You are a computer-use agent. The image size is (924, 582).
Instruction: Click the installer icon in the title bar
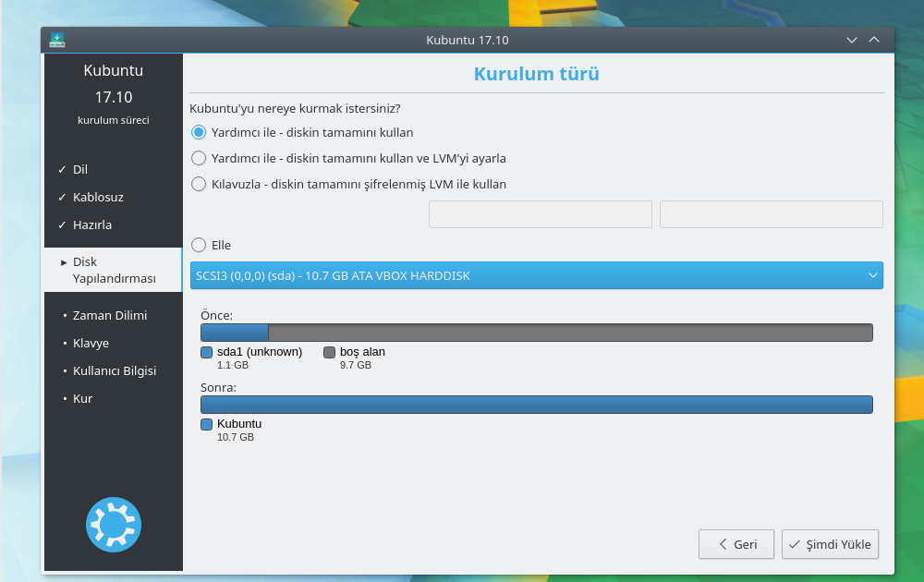tap(57, 40)
